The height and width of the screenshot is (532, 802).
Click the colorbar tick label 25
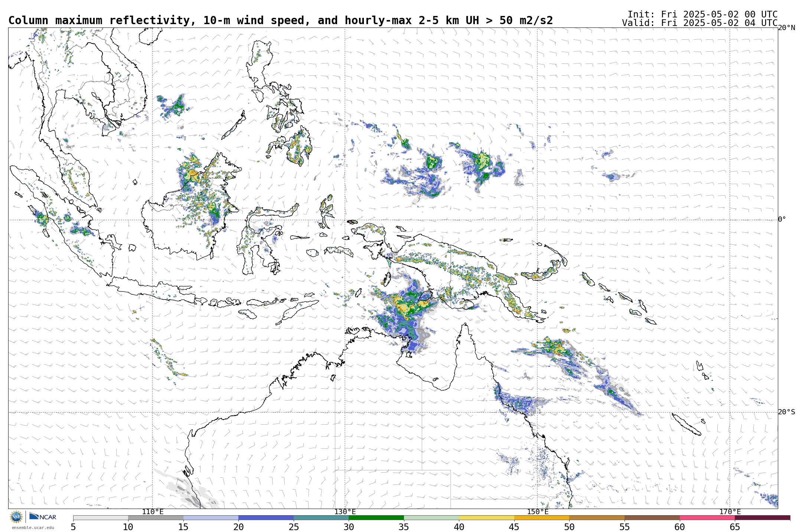[x=294, y=527]
